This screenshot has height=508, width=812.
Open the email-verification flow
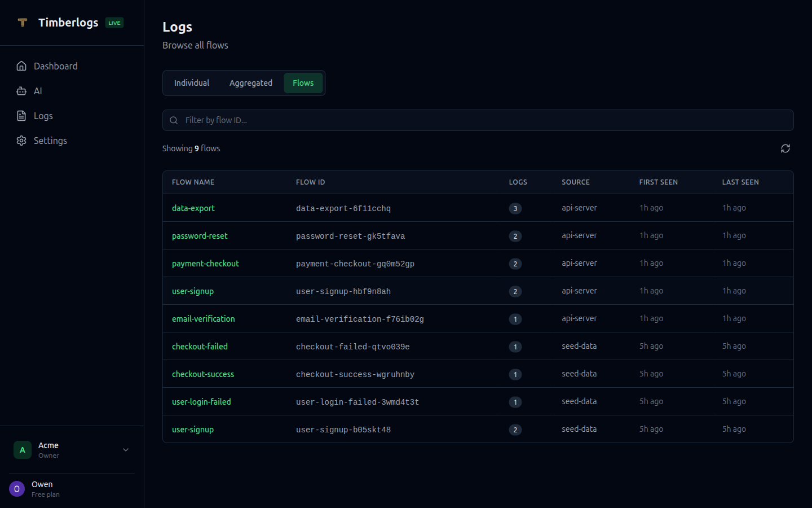tap(203, 318)
